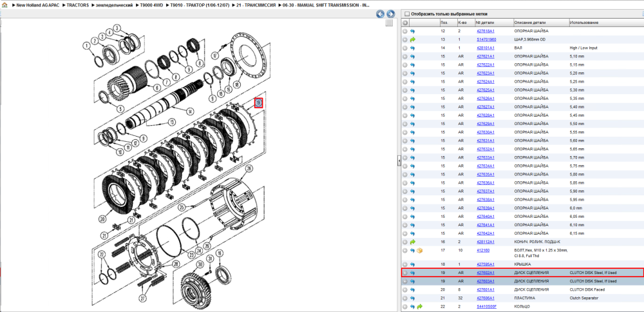Select 'Clutch Separator' usage text
This screenshot has height=312, width=644.
point(583,298)
